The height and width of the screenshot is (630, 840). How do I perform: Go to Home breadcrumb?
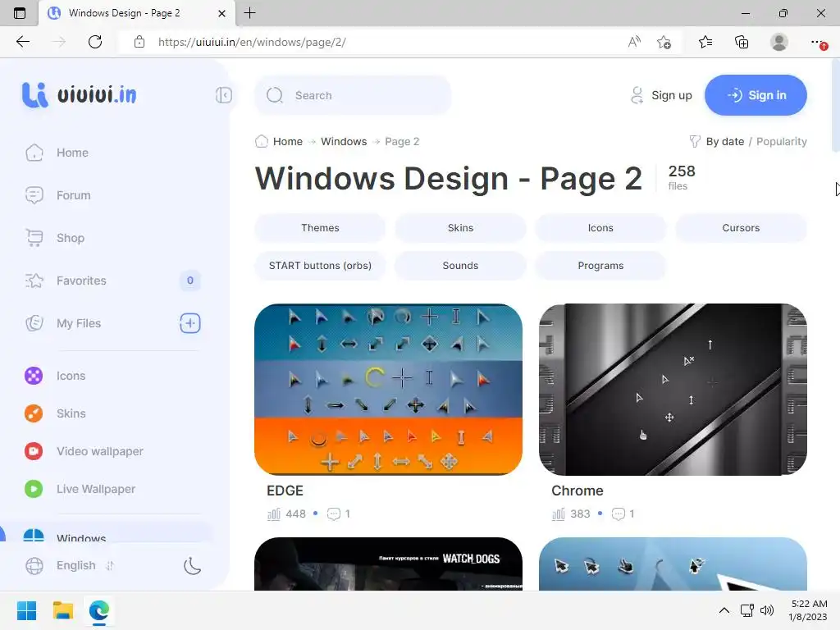pos(288,142)
